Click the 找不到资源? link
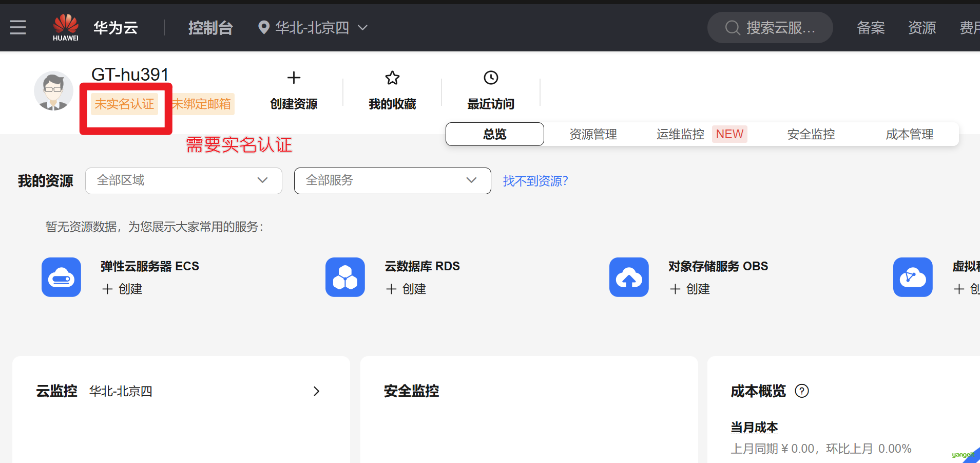The image size is (980, 463). coord(535,181)
